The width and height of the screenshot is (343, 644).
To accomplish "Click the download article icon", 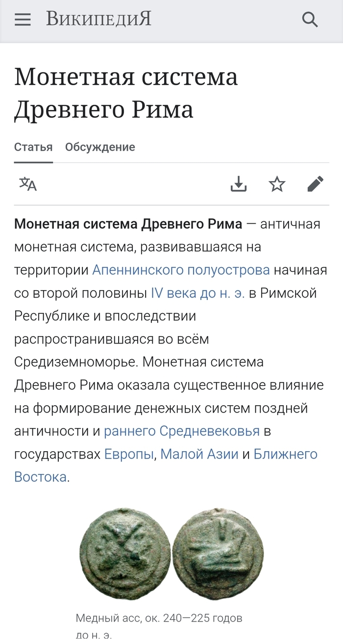I will [x=239, y=184].
